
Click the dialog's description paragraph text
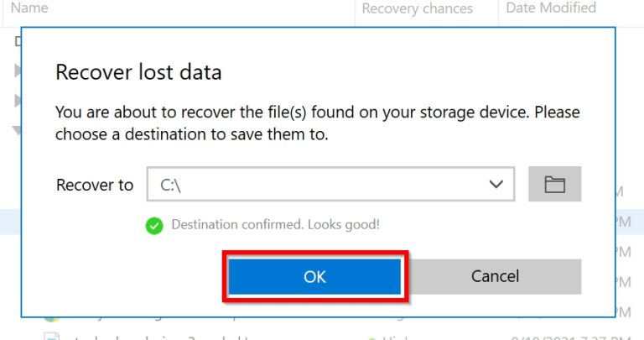317,123
